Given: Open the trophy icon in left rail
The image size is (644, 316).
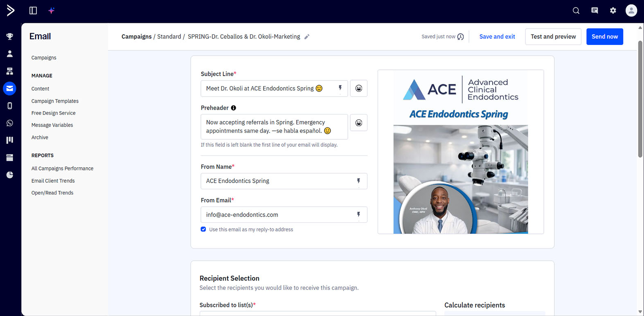Looking at the screenshot, I should click(x=10, y=36).
